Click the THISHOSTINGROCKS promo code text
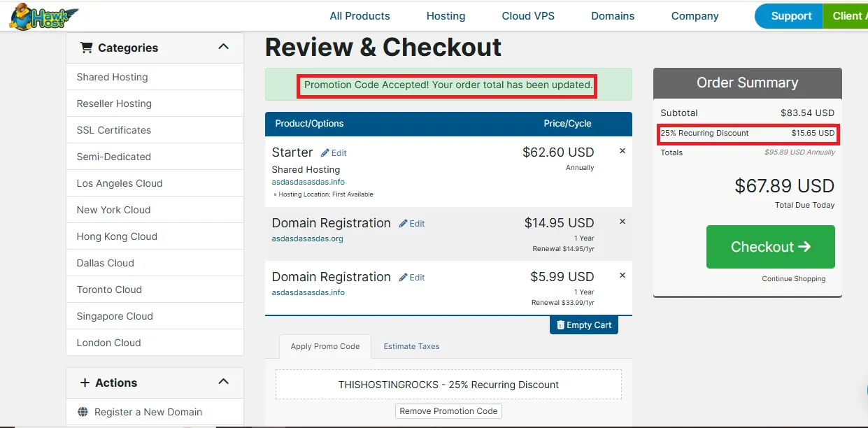The image size is (868, 428). coord(448,385)
